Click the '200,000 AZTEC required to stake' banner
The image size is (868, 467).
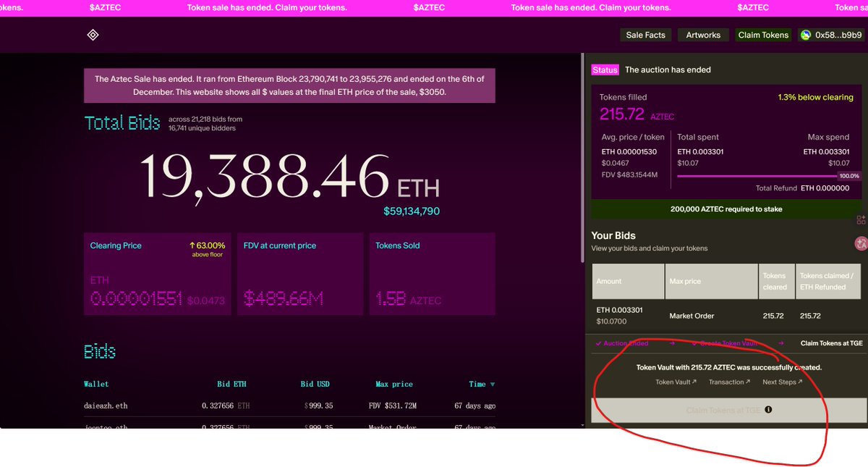[x=726, y=209]
